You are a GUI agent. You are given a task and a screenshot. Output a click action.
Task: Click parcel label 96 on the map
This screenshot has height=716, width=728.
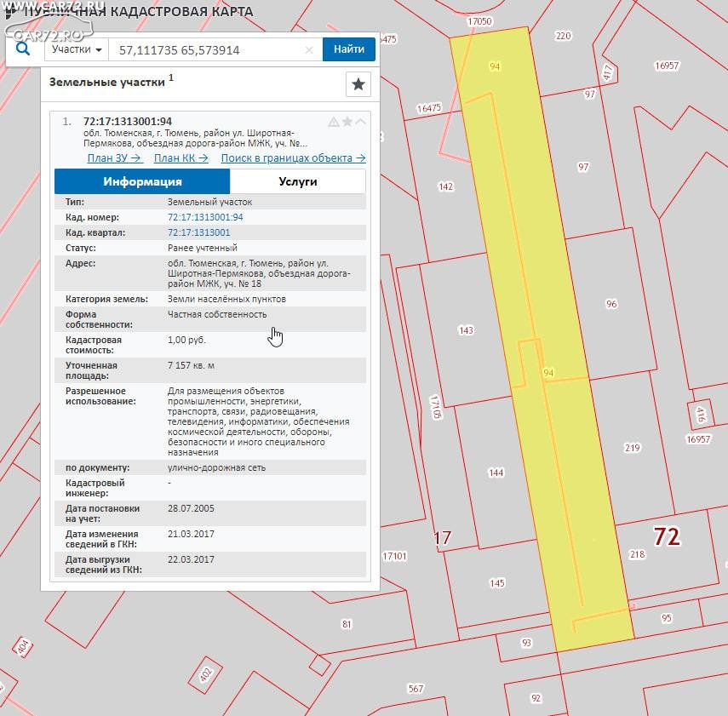coord(611,304)
